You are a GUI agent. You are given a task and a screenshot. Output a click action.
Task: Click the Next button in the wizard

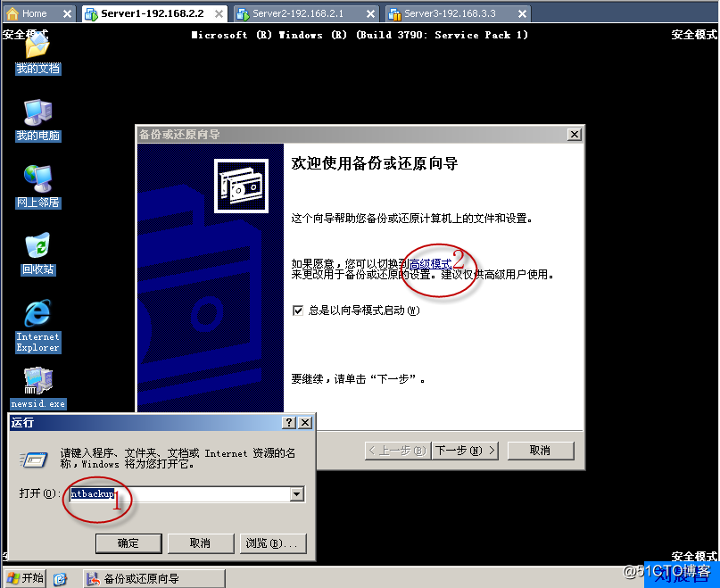pos(464,451)
